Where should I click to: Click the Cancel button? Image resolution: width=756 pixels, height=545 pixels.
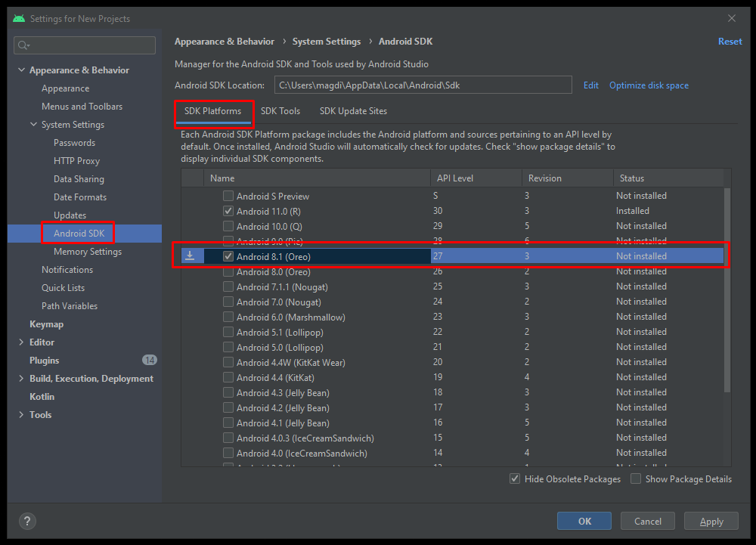pyautogui.click(x=648, y=521)
